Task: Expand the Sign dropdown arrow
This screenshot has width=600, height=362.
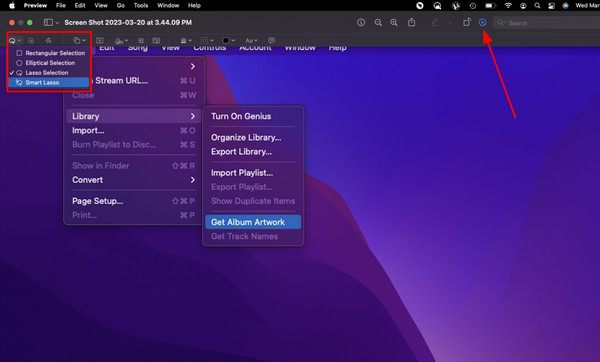Action: (126, 41)
